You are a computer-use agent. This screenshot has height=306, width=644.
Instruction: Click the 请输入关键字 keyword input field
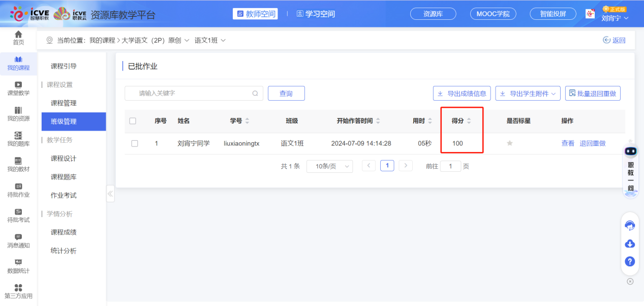(194, 93)
